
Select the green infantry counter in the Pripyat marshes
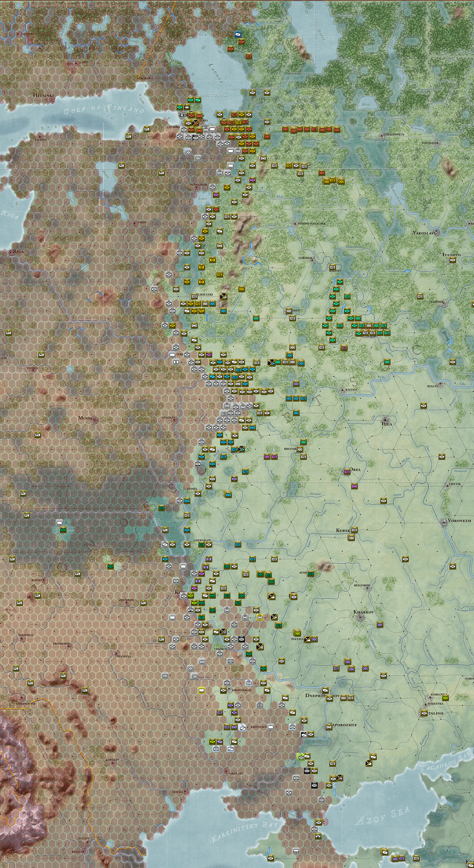point(63,530)
